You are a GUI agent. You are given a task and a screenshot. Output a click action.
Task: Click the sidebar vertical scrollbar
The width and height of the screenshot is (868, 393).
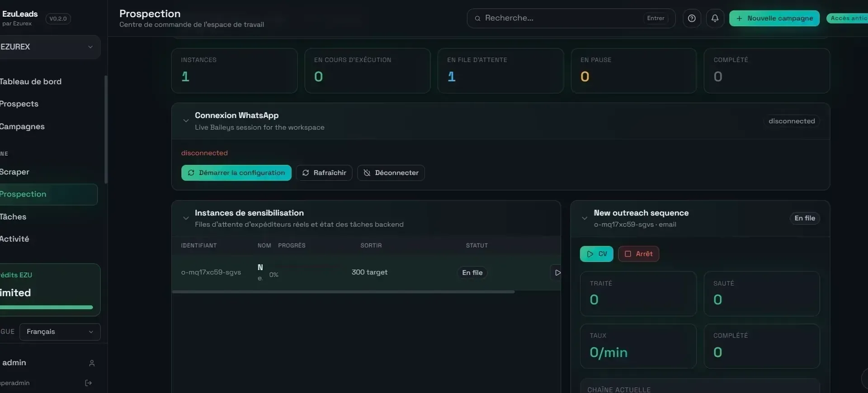106,130
